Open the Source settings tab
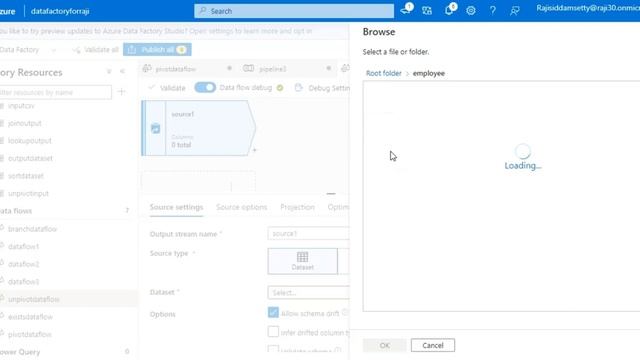 pos(176,207)
